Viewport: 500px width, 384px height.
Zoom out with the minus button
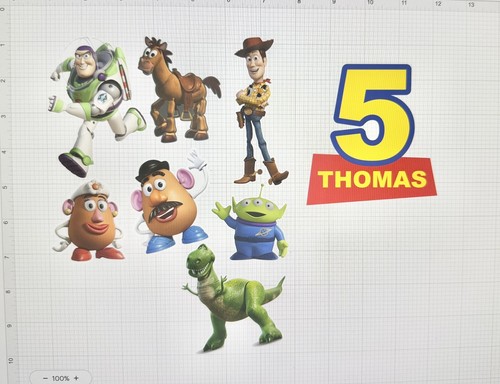(x=45, y=378)
